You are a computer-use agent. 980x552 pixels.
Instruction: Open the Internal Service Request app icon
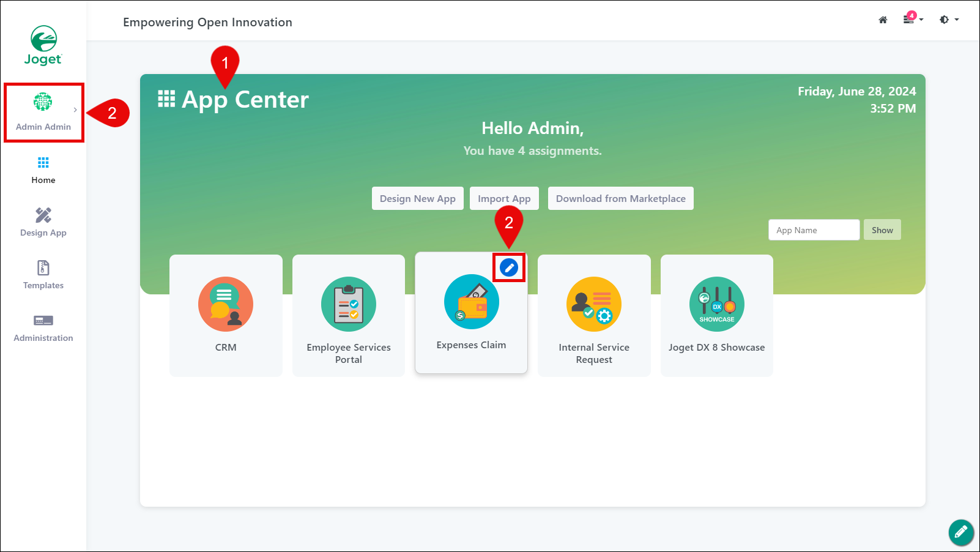point(594,304)
